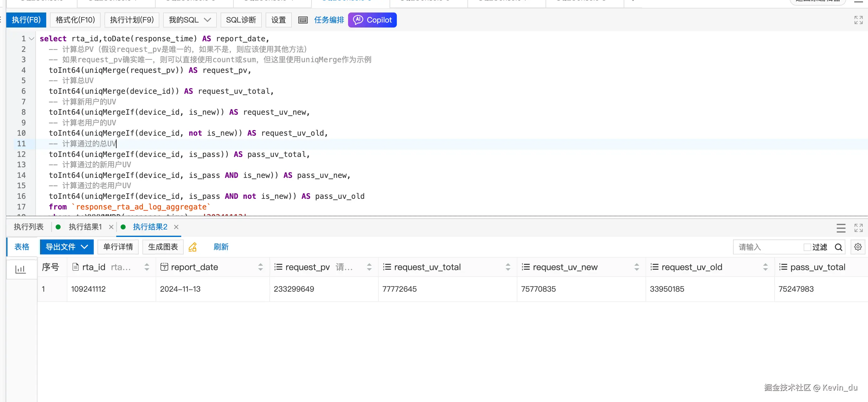Open the Copilot AI assistant

tap(372, 20)
